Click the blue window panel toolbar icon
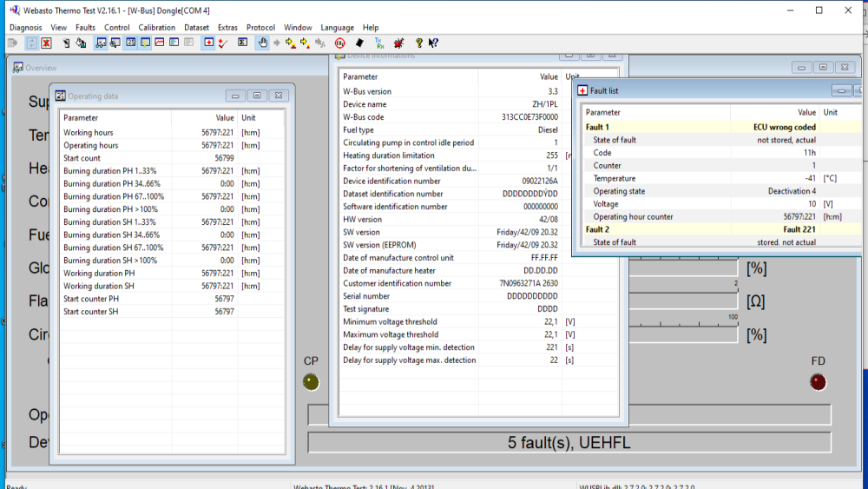Screen dimensions: 868x489 point(174,43)
